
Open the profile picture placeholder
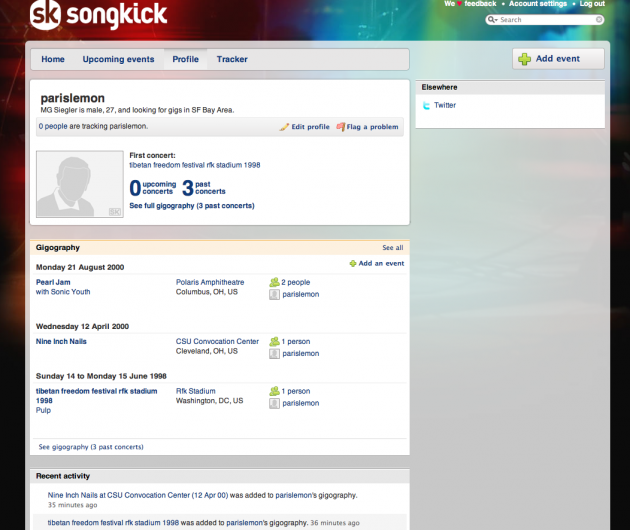point(80,184)
